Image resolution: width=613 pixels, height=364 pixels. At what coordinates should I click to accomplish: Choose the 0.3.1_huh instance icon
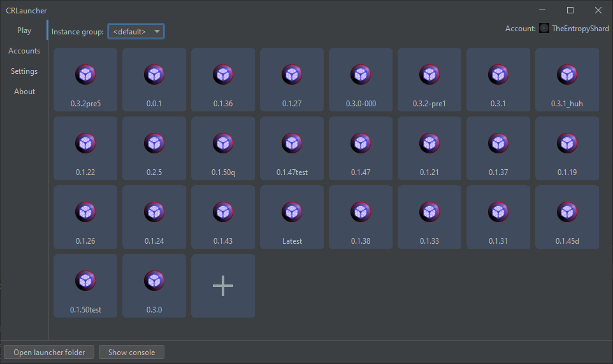tap(567, 74)
